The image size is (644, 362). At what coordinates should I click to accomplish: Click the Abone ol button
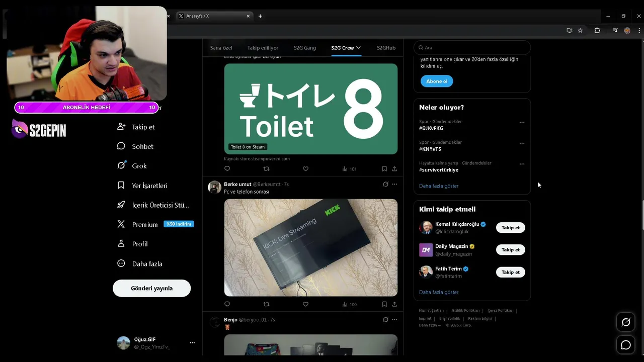437,81
